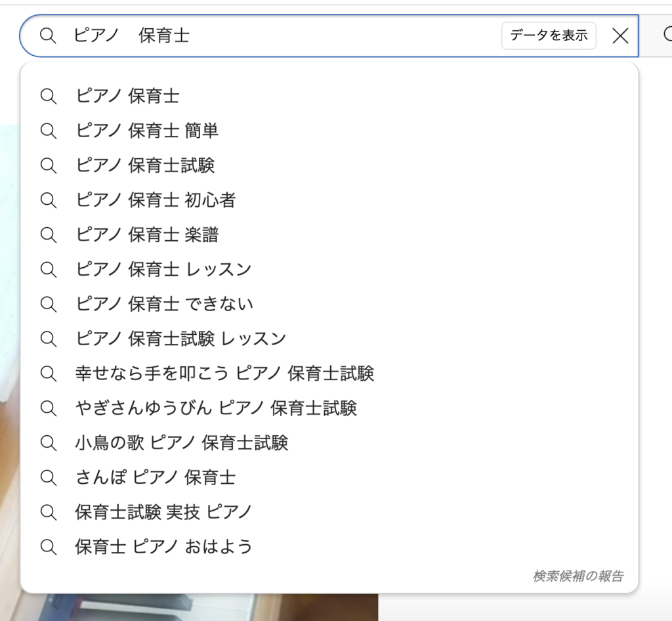Pick suggestion ピアノ 保育士 できない

[x=329, y=305]
